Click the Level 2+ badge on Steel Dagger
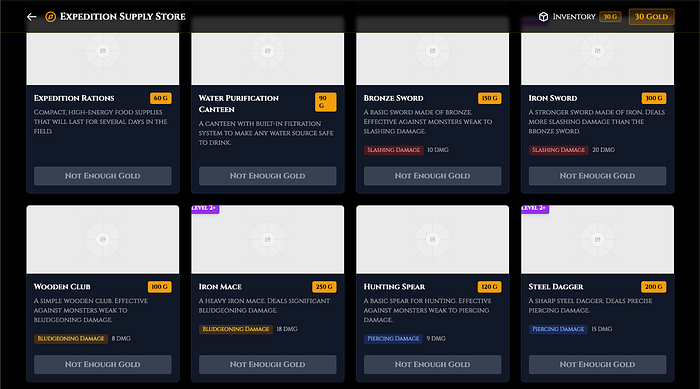Viewport: 700px width, 389px height. (535, 209)
